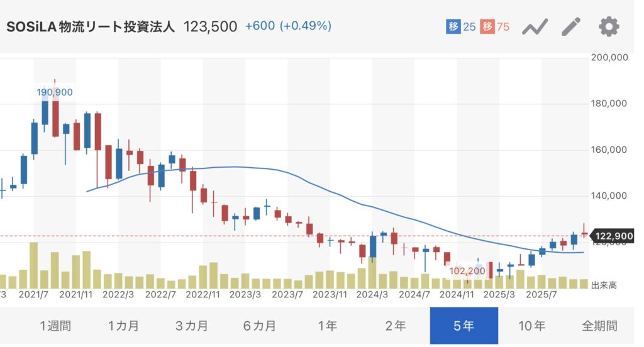Click the 出来高 volume axis label

click(x=604, y=285)
